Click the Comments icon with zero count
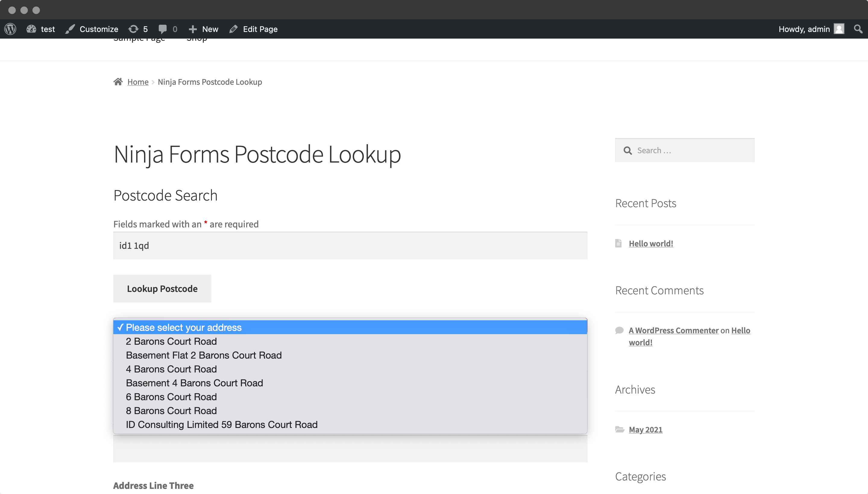 (x=168, y=29)
